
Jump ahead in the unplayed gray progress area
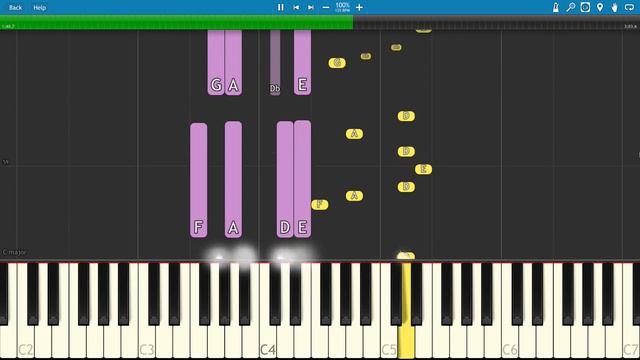coord(496,22)
